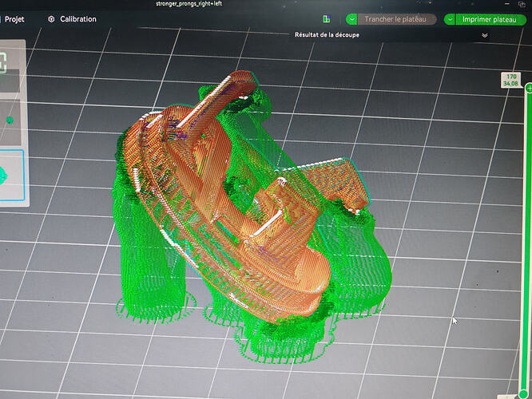Image resolution: width=532 pixels, height=399 pixels.
Task: Click the restore window icon in title bar
Action: point(522,4)
